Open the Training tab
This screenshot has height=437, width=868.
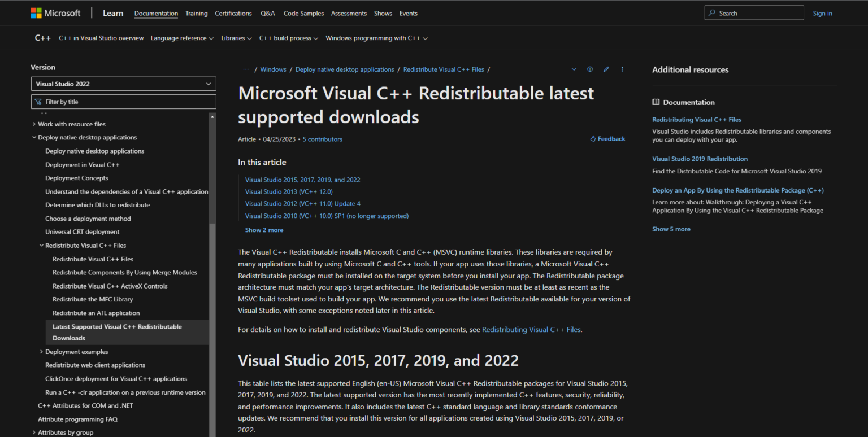click(196, 14)
